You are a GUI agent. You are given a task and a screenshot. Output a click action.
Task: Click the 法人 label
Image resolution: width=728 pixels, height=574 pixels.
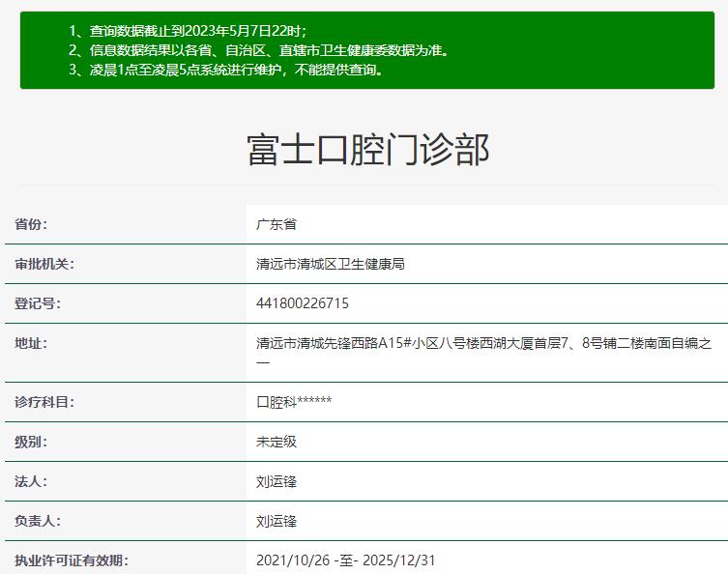pos(31,481)
